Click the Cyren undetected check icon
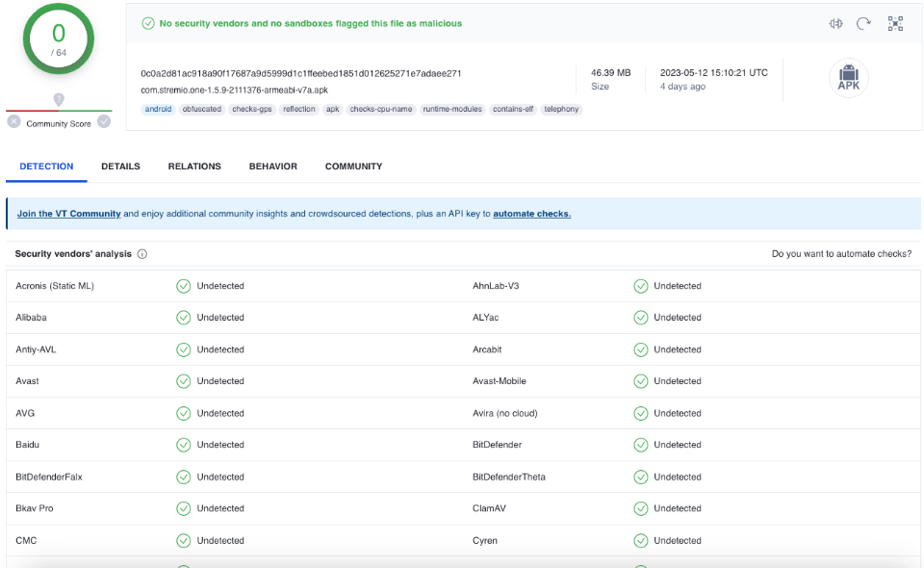924x568 pixels. click(641, 541)
